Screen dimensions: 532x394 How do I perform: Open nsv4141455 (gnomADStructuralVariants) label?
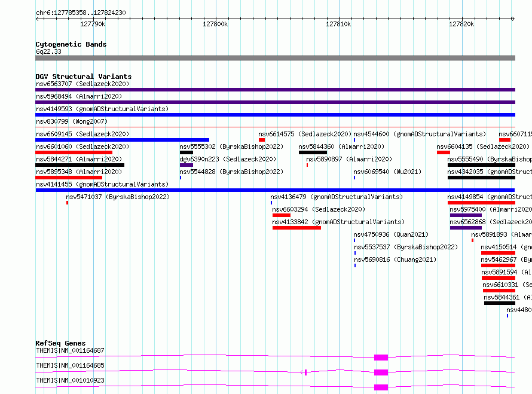(x=102, y=184)
